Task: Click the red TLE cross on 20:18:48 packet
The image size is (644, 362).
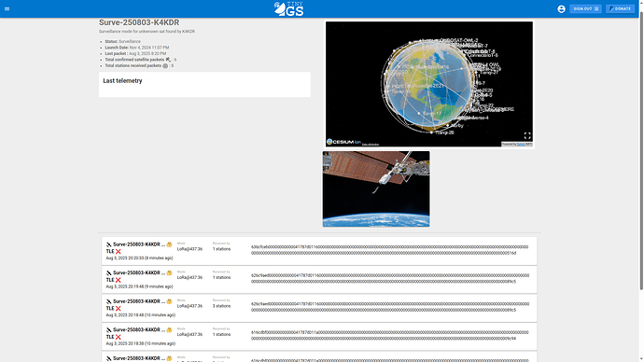Action: pos(119,308)
